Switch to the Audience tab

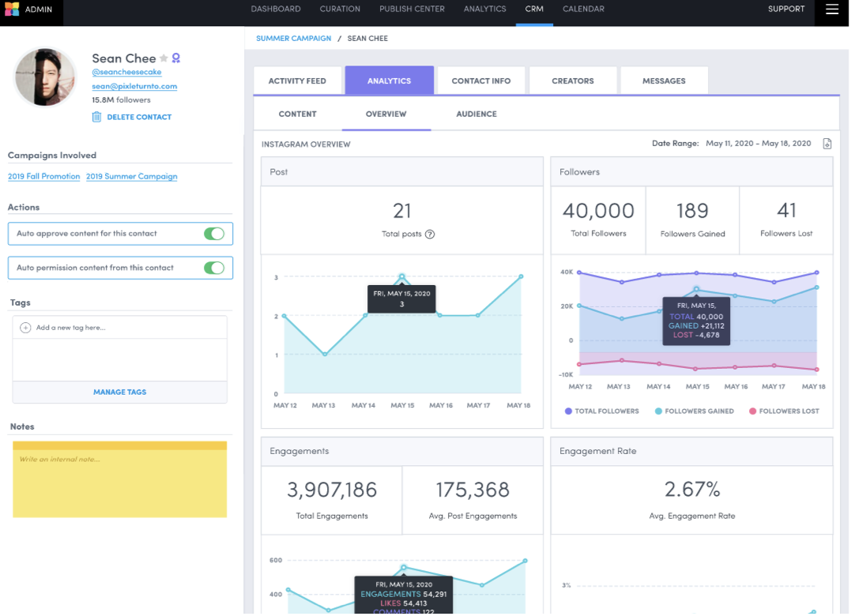(x=476, y=114)
